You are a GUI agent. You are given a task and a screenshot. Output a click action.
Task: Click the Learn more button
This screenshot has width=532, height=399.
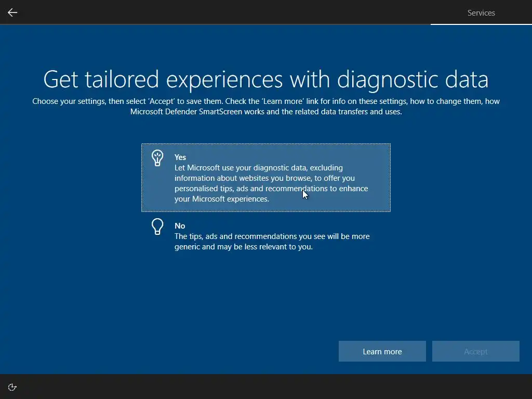(x=382, y=351)
